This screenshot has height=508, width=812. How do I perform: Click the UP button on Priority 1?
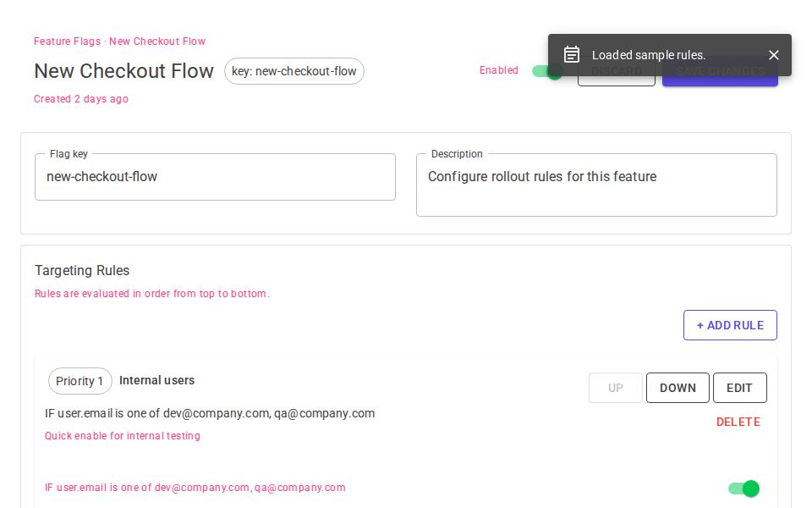pos(615,388)
